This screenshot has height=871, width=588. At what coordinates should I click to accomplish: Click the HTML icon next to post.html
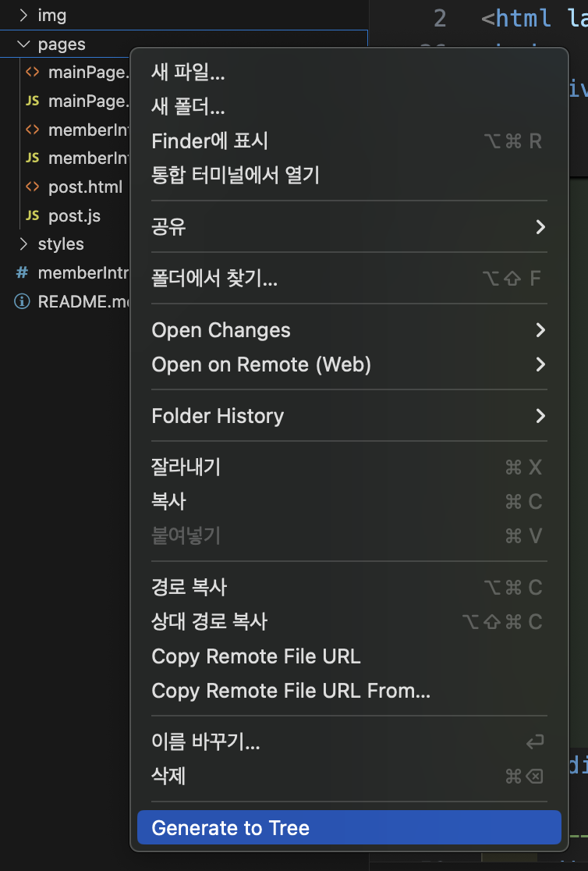click(32, 187)
